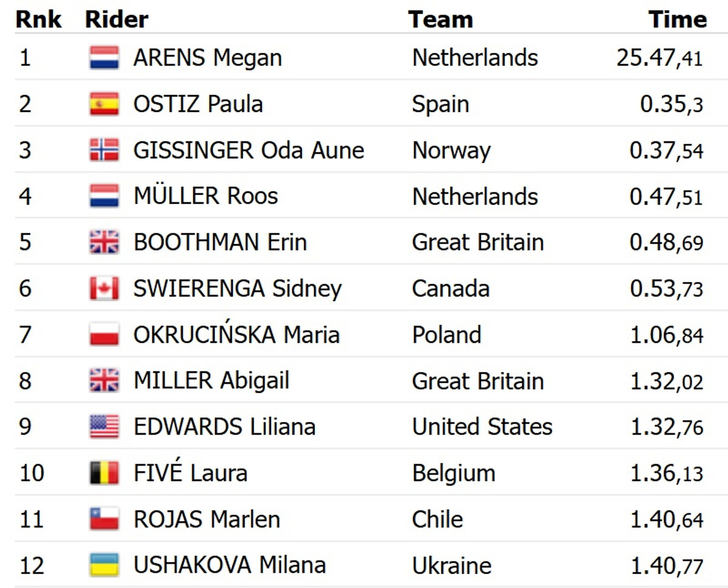Click the Poland flag beside OKRUCIŃSKA Maria

104,334
